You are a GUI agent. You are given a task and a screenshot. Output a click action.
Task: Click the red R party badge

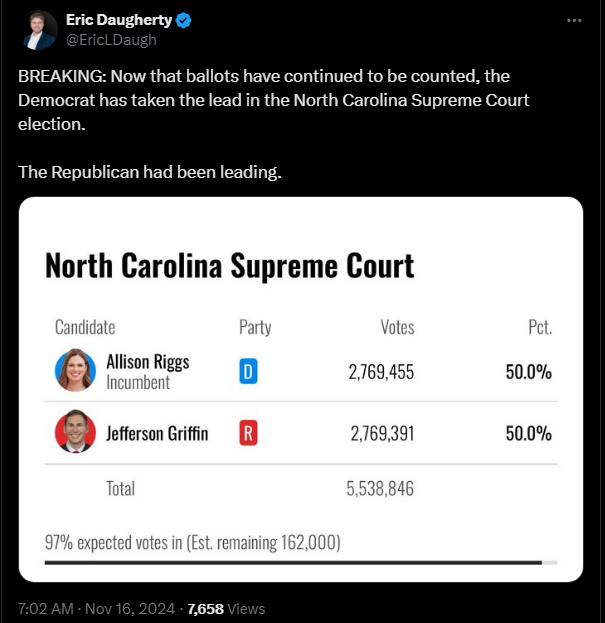pyautogui.click(x=248, y=433)
